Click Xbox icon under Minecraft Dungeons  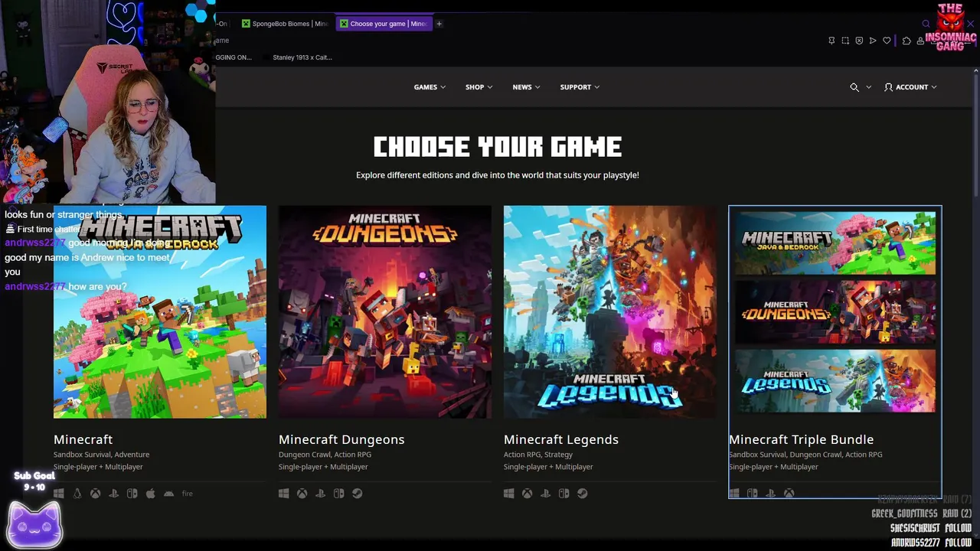pyautogui.click(x=302, y=494)
